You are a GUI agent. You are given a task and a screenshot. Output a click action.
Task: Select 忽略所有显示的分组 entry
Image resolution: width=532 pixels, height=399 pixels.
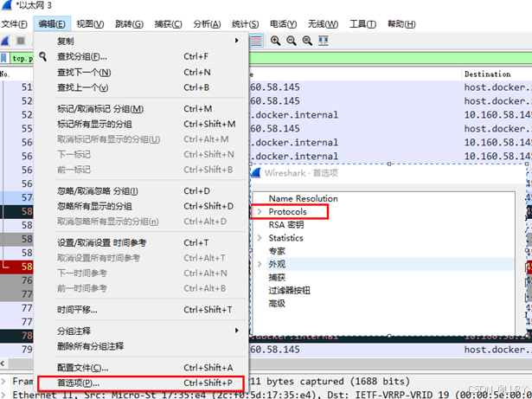point(141,207)
